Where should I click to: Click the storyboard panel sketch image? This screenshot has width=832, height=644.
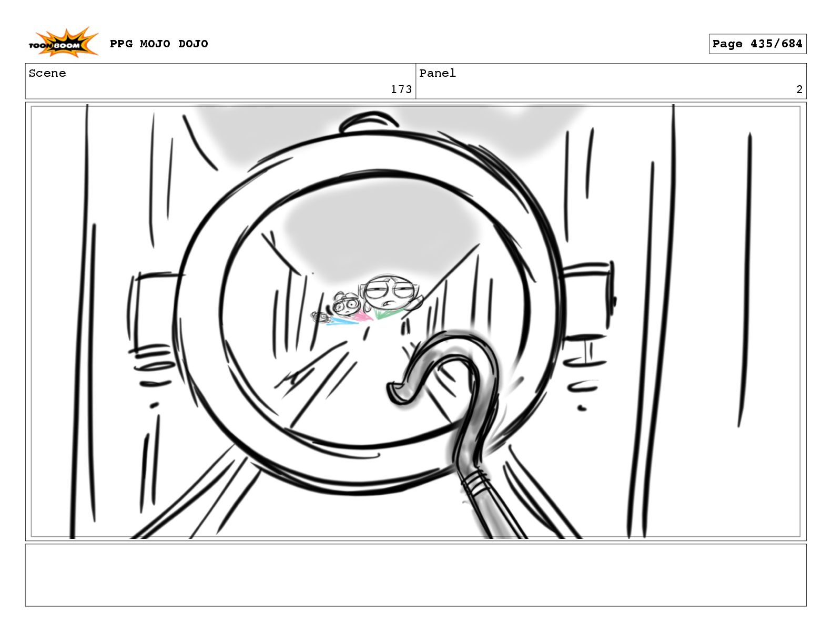click(x=415, y=321)
